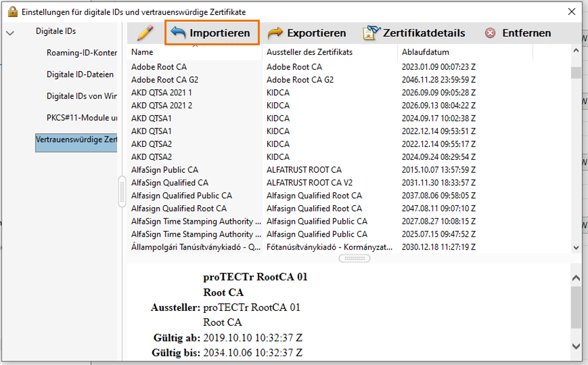Collapse the Digitale IDs tree node
The height and width of the screenshot is (365, 588).
pyautogui.click(x=10, y=33)
